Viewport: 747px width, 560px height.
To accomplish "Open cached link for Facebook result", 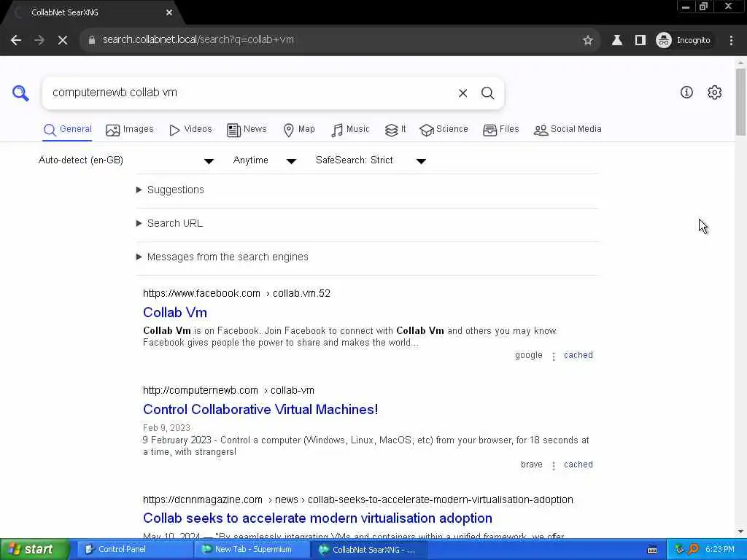I will 578,355.
